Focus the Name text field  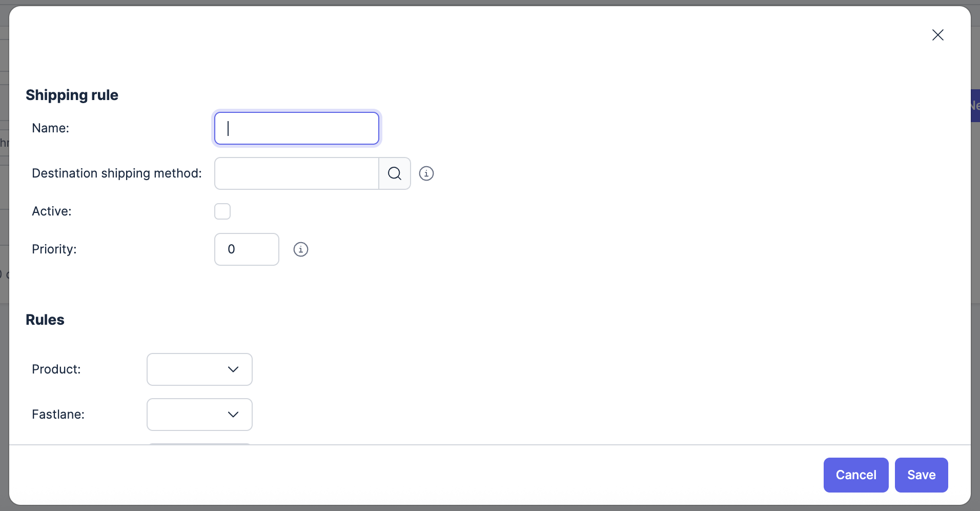[x=297, y=128]
